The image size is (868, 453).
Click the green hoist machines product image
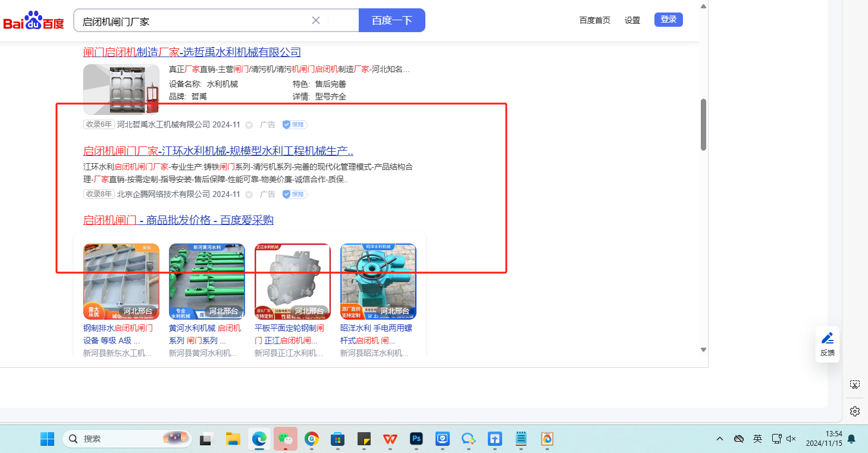click(x=207, y=282)
